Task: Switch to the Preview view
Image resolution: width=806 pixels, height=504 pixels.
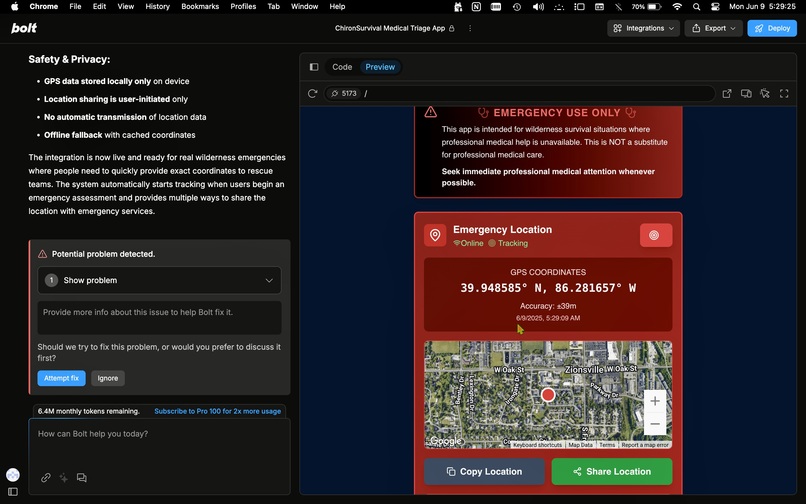Action: (380, 67)
